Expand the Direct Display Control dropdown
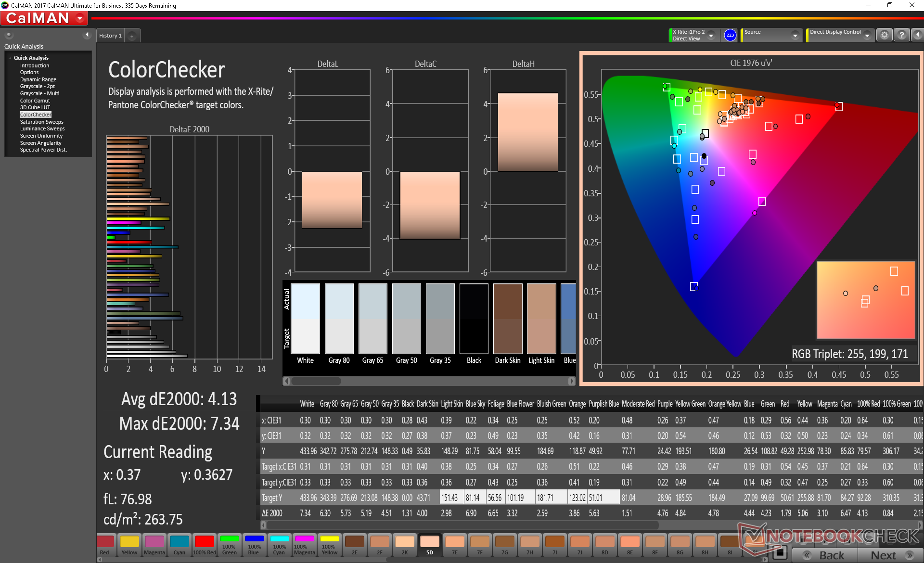924x563 pixels. 867,35
